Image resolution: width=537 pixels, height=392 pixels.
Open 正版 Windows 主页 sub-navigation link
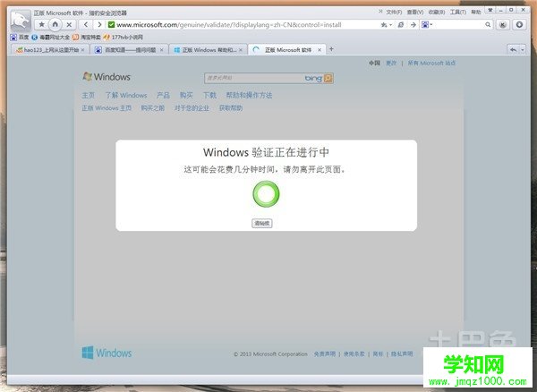pos(107,108)
